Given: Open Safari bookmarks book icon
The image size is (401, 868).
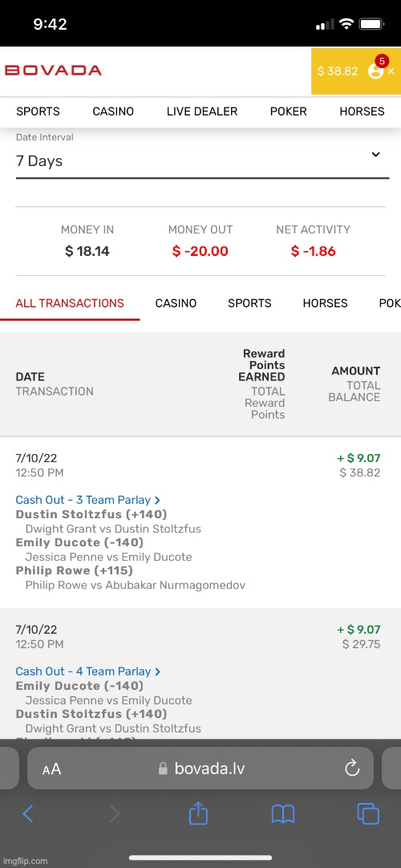Looking at the screenshot, I should click(x=283, y=813).
